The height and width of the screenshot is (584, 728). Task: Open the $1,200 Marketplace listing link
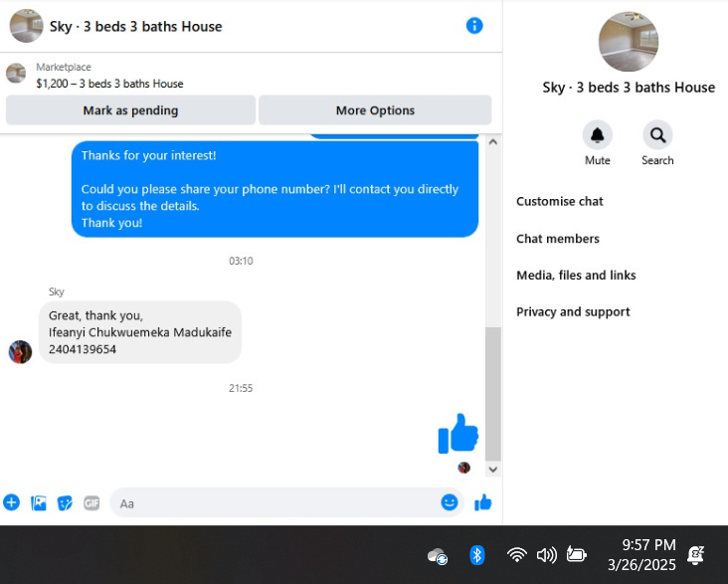109,84
